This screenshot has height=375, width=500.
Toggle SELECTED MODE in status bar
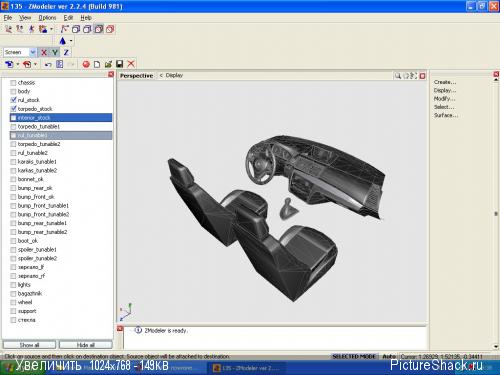point(354,356)
